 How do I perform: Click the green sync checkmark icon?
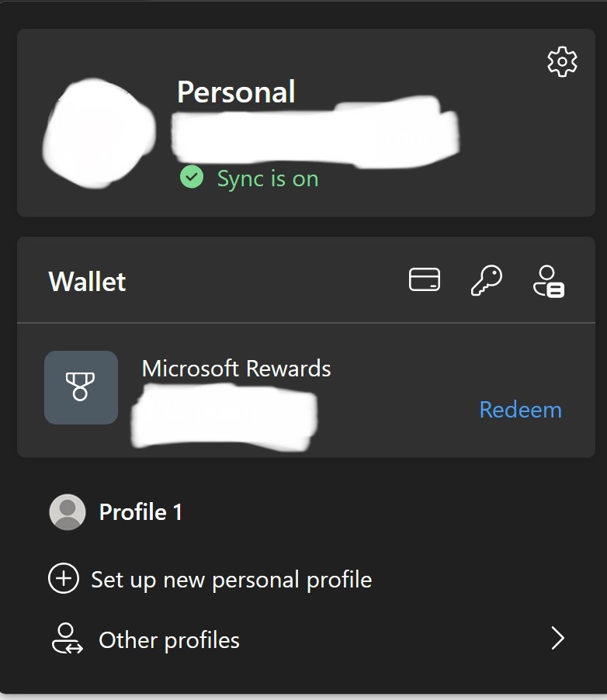[192, 177]
